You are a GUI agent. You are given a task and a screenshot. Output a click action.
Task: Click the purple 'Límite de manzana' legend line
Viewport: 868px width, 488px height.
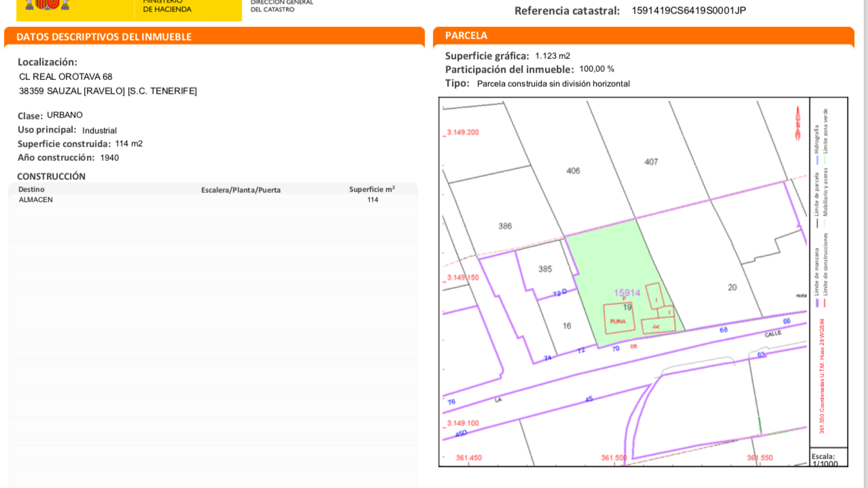click(817, 303)
